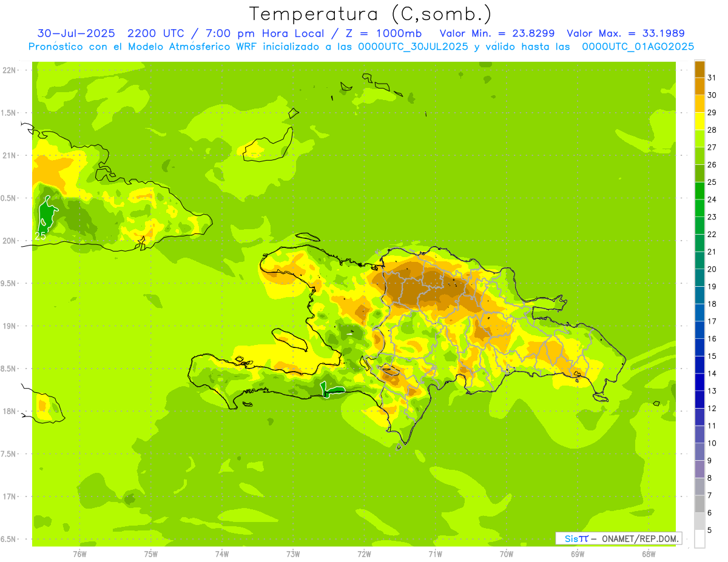Click the white 25 contour label near Cuba
The width and height of the screenshot is (728, 562).
(41, 236)
